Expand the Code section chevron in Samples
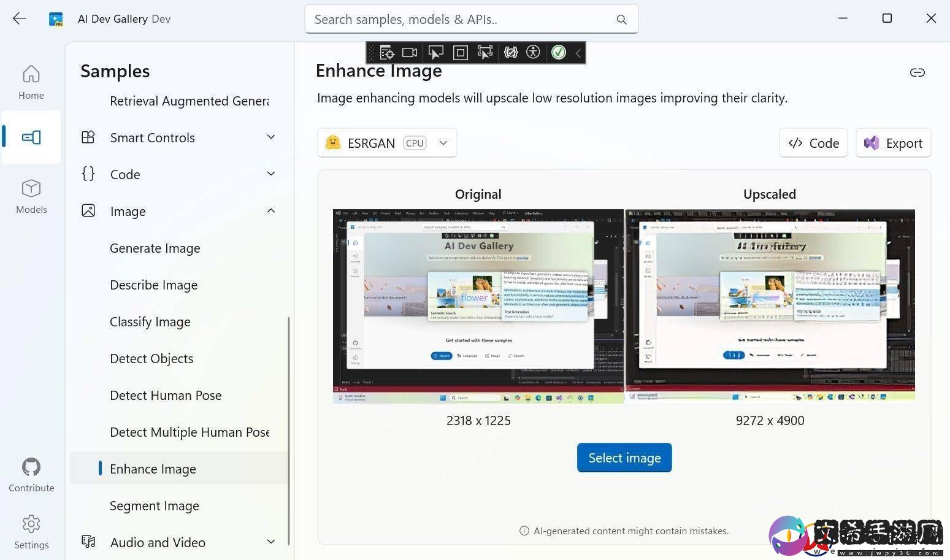 [x=271, y=174]
